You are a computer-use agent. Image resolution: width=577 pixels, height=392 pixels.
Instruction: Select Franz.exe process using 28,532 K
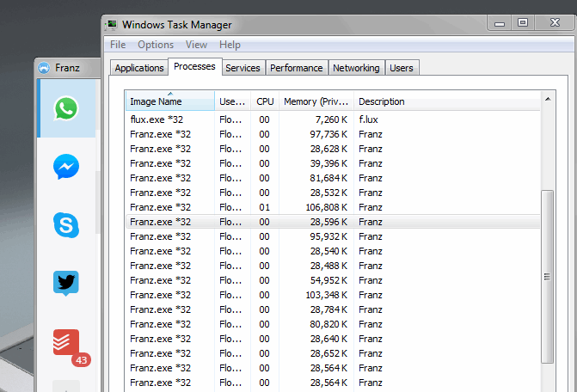click(x=333, y=193)
